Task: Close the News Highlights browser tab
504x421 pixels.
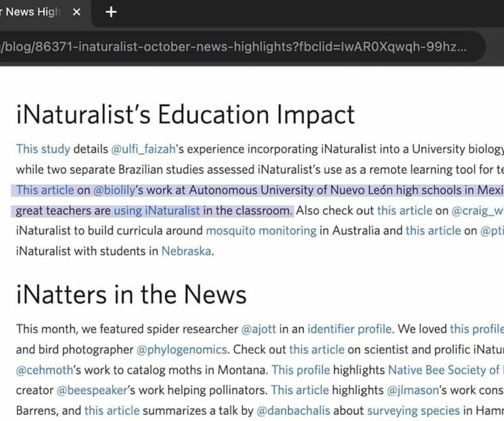Action: point(76,12)
